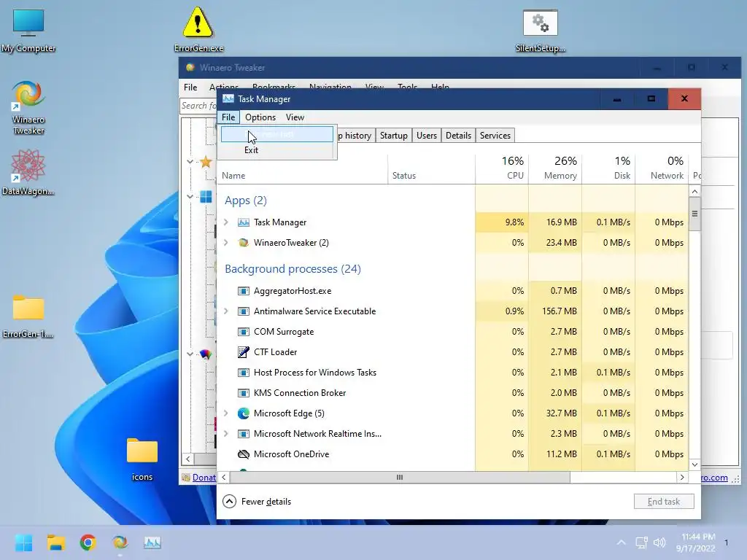The height and width of the screenshot is (560, 747).
Task: Collapse the Windows logo node in Winaero tree
Action: 190,197
